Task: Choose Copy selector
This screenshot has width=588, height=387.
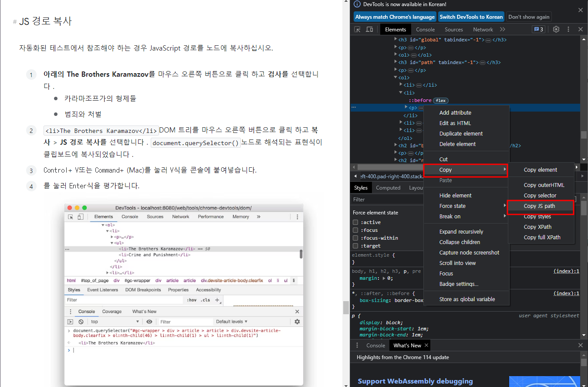Action: point(541,196)
